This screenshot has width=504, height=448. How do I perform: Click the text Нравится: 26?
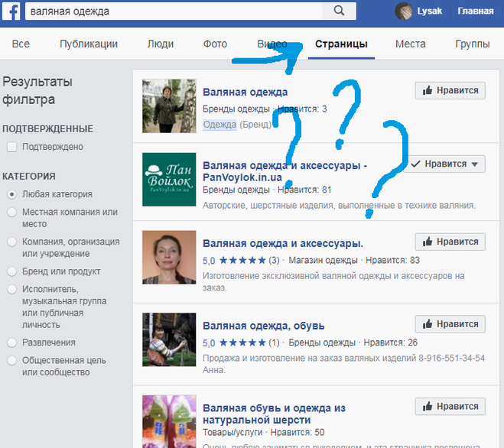tap(391, 342)
